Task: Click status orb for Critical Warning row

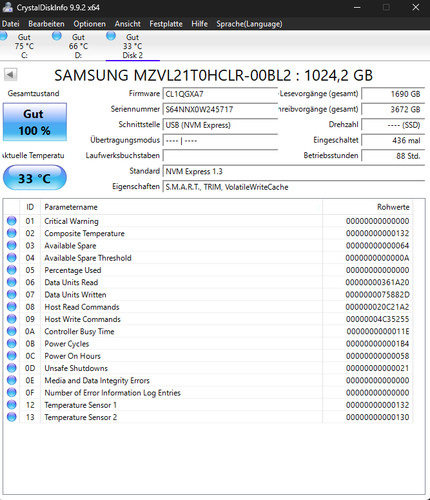Action: pos(12,221)
